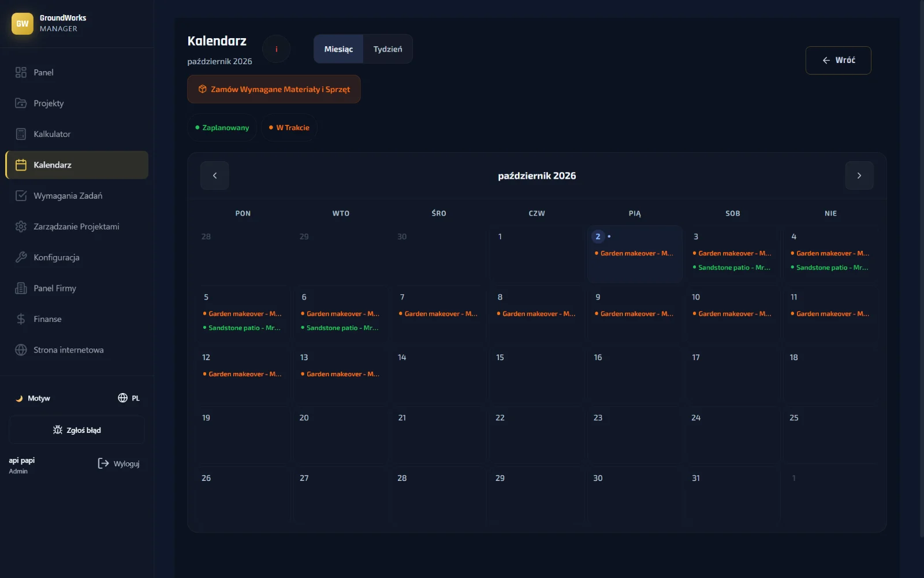Open Zarządzanie Projektami gear icon
Viewport: 924px width, 578px height.
[21, 227]
